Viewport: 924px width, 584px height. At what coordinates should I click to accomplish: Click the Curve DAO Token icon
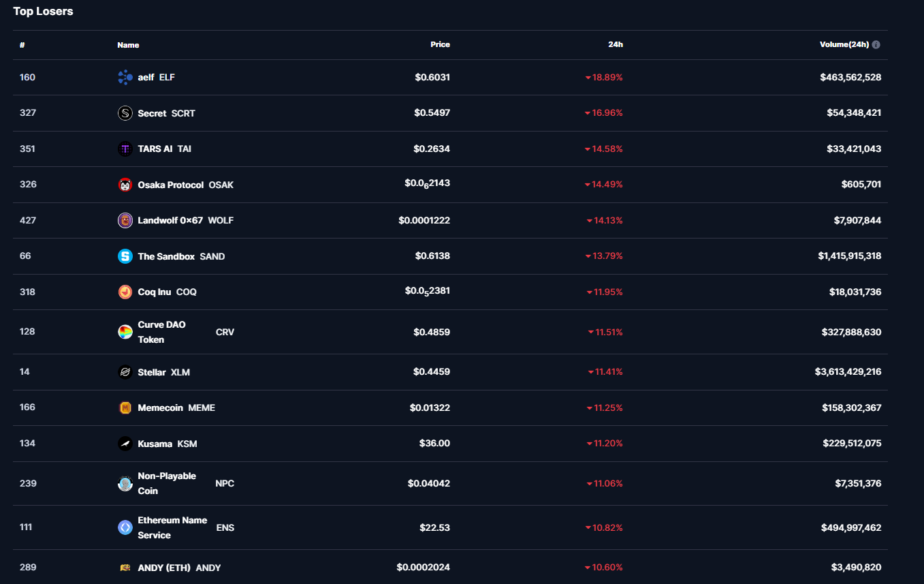click(x=125, y=332)
